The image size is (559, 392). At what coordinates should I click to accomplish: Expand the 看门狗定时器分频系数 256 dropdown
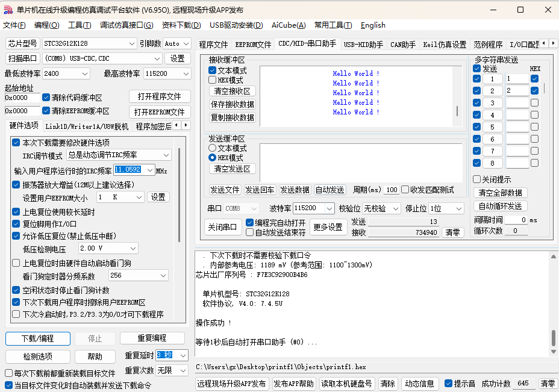pyautogui.click(x=163, y=275)
